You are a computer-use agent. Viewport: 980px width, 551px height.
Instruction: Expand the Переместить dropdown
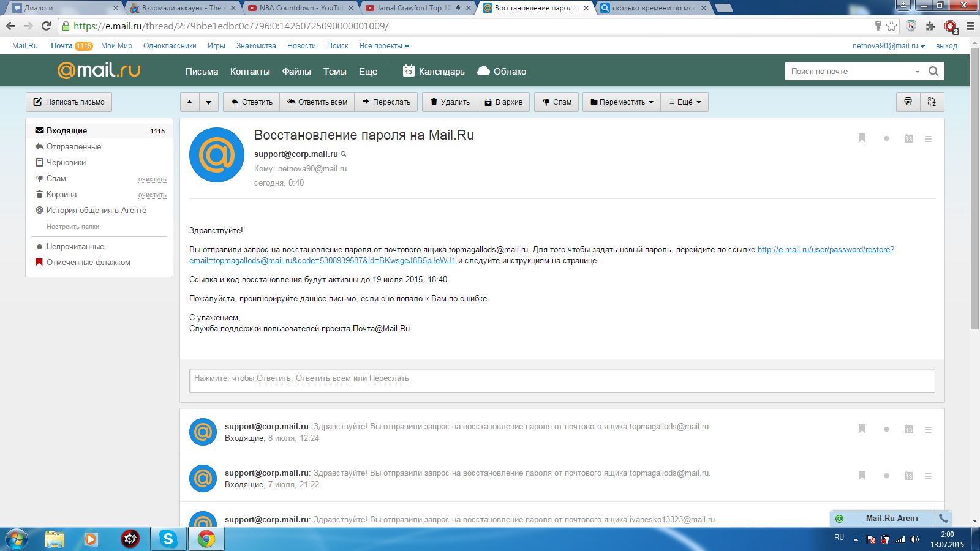pos(622,102)
